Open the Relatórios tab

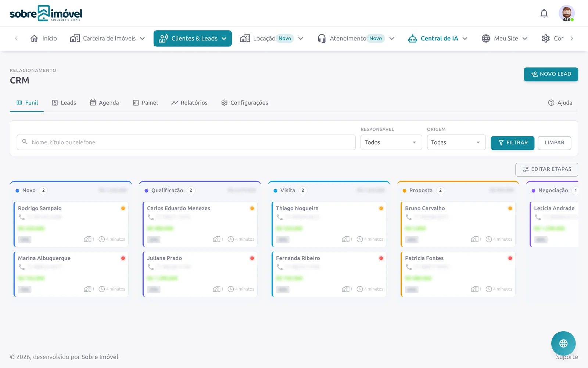(x=189, y=103)
